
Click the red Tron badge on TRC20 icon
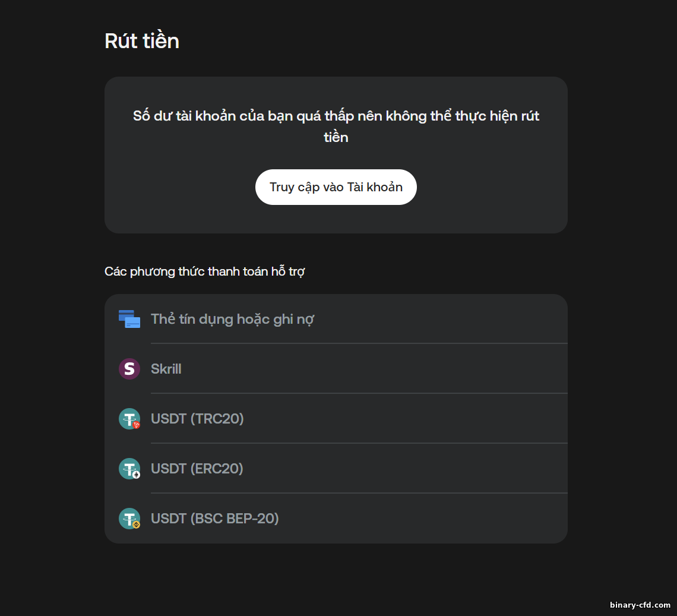pyautogui.click(x=137, y=425)
